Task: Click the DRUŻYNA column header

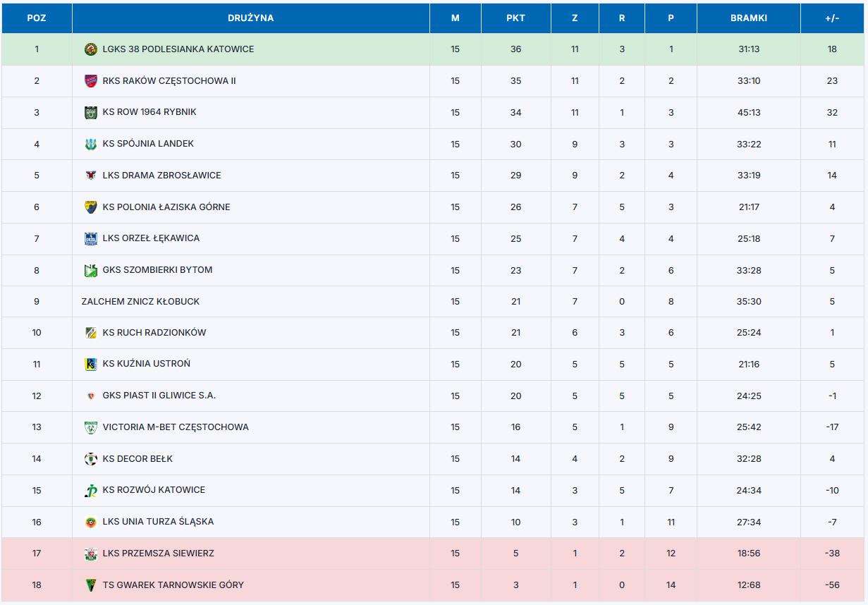Action: click(250, 18)
